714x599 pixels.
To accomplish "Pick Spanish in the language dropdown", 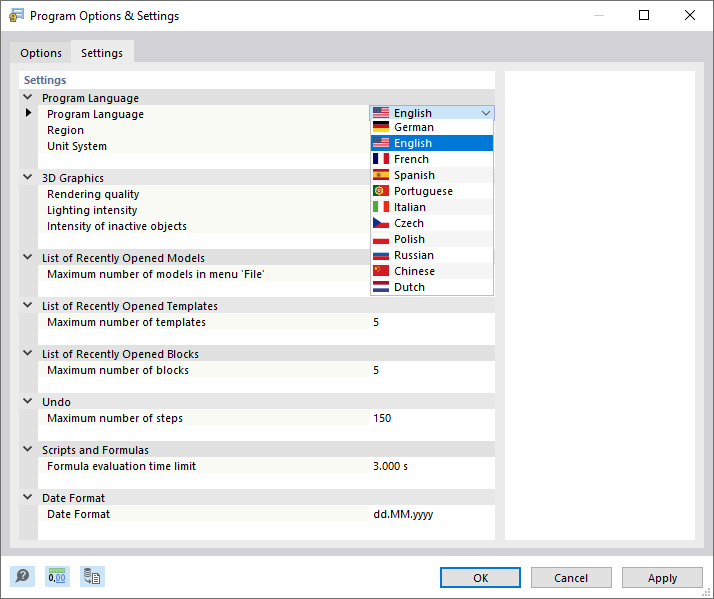I will tap(414, 175).
